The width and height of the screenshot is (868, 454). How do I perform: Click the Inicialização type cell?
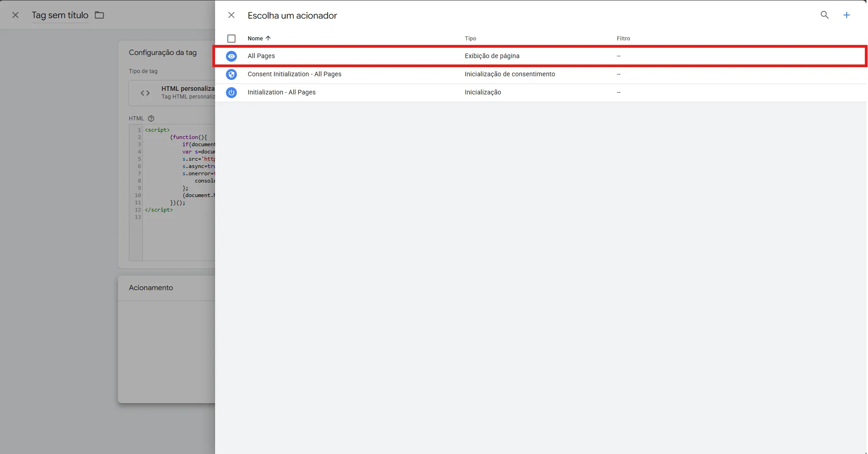tap(483, 92)
